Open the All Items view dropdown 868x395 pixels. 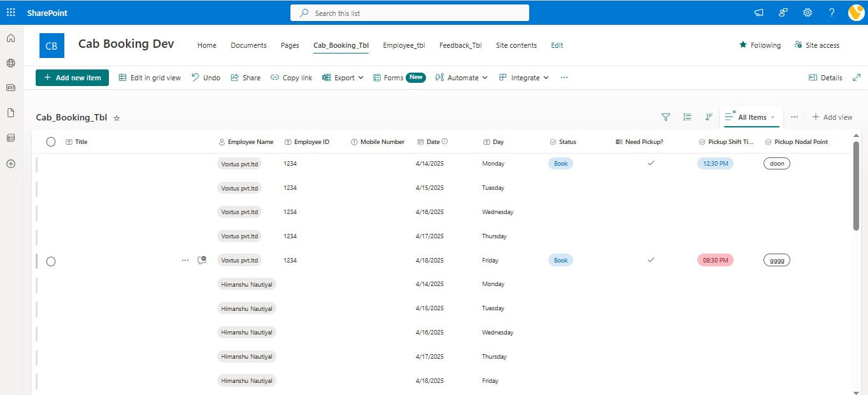coord(751,117)
